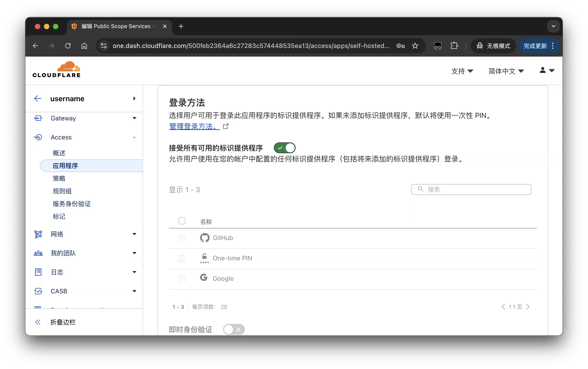This screenshot has height=369, width=588.
Task: Check the One-time PIN row checkbox
Action: click(182, 259)
